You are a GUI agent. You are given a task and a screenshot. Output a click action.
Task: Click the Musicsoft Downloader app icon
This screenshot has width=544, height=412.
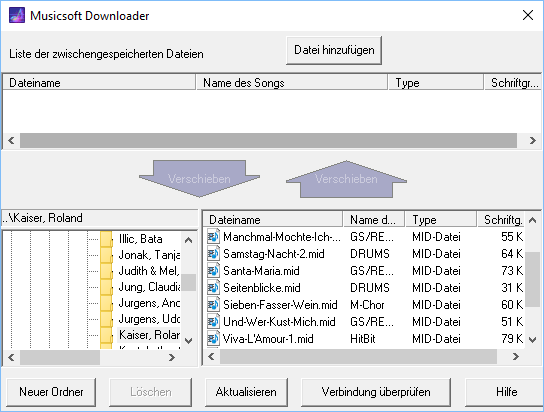pyautogui.click(x=17, y=16)
